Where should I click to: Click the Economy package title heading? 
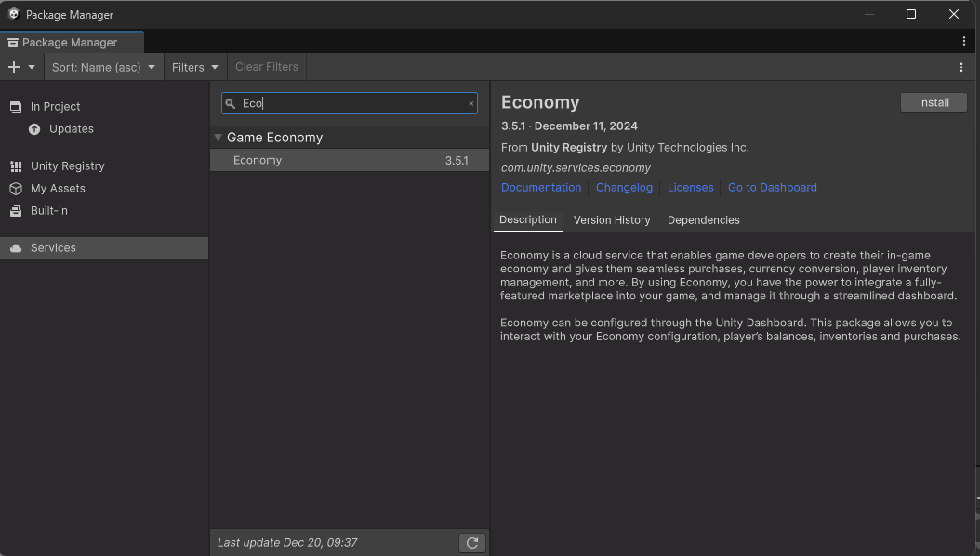pyautogui.click(x=540, y=102)
